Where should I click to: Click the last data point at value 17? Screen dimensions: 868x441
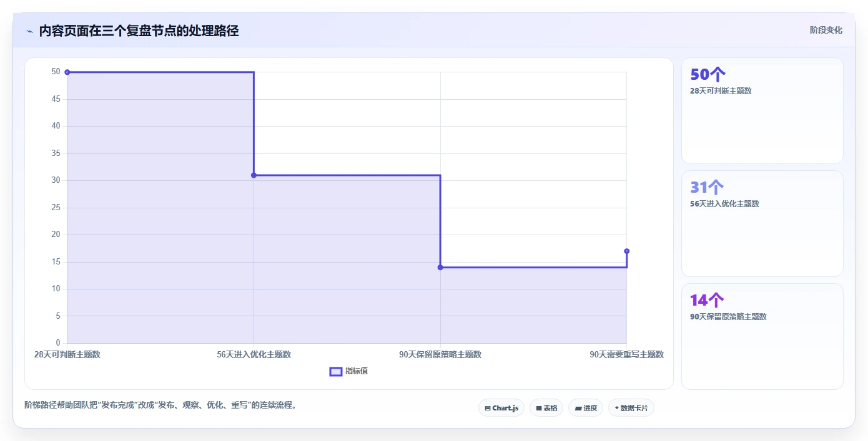(x=626, y=251)
